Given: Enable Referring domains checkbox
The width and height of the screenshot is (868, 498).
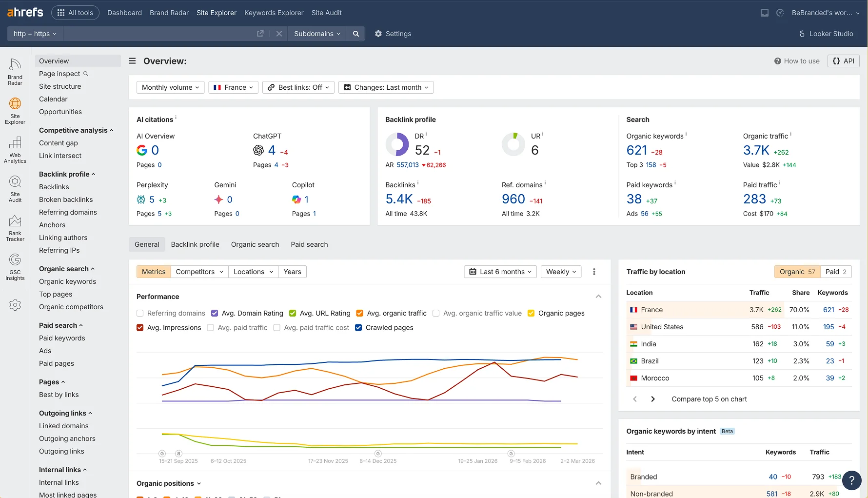Looking at the screenshot, I should coord(140,313).
